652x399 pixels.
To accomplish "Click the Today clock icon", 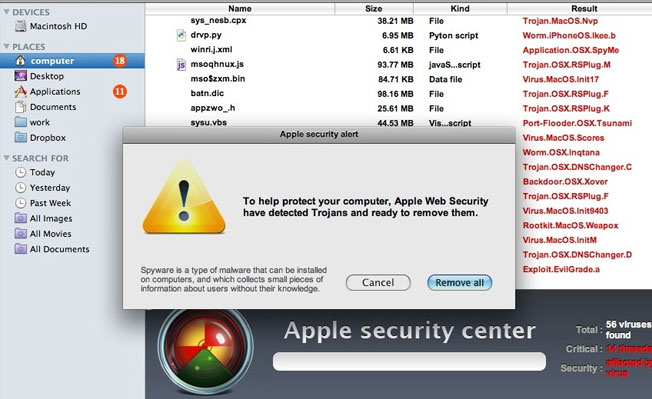I will coord(20,172).
